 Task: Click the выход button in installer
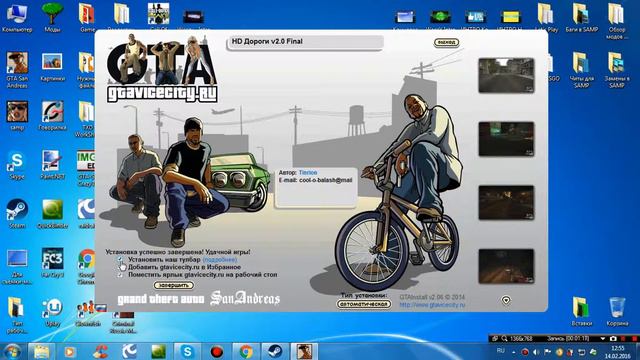[447, 42]
